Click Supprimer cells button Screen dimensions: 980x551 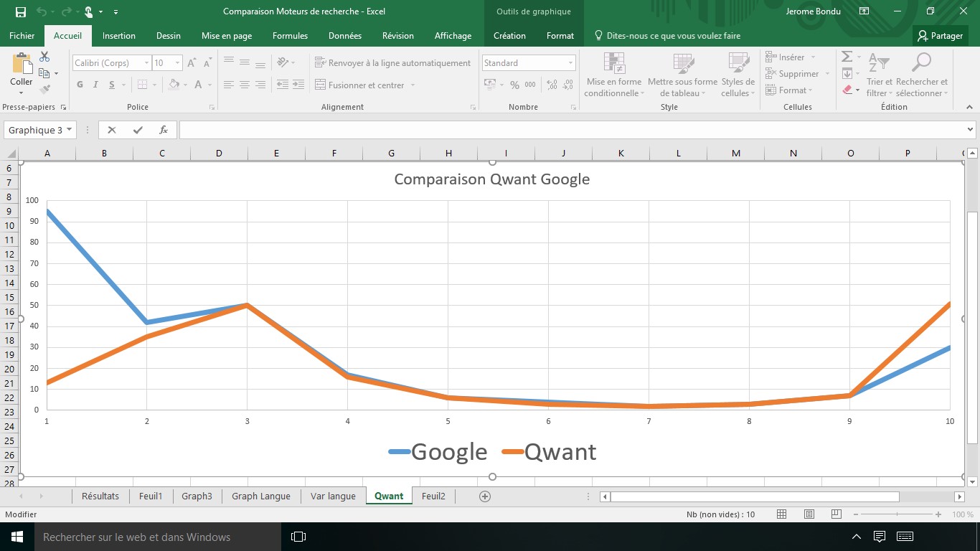click(792, 74)
